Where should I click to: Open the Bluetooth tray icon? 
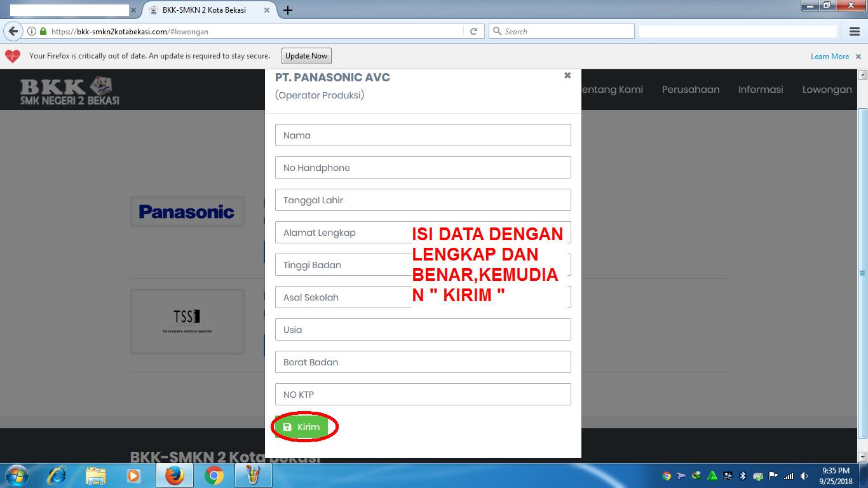[x=743, y=476]
